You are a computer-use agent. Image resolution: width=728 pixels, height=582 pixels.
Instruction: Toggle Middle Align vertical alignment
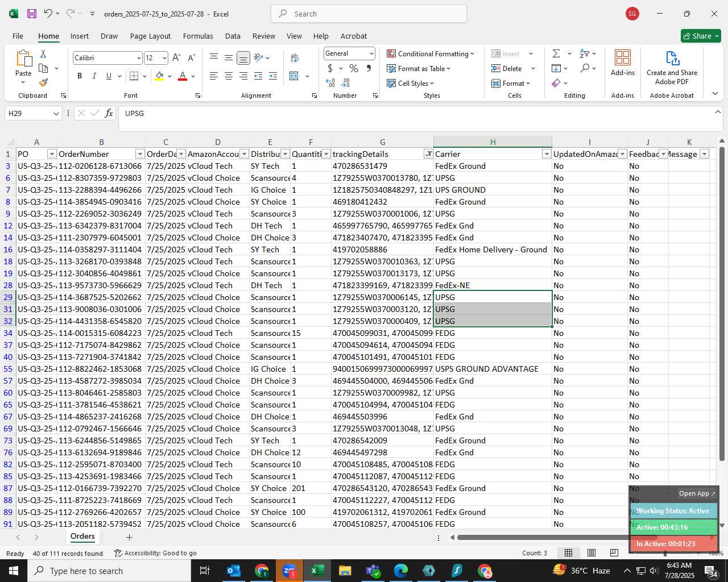pyautogui.click(x=229, y=58)
